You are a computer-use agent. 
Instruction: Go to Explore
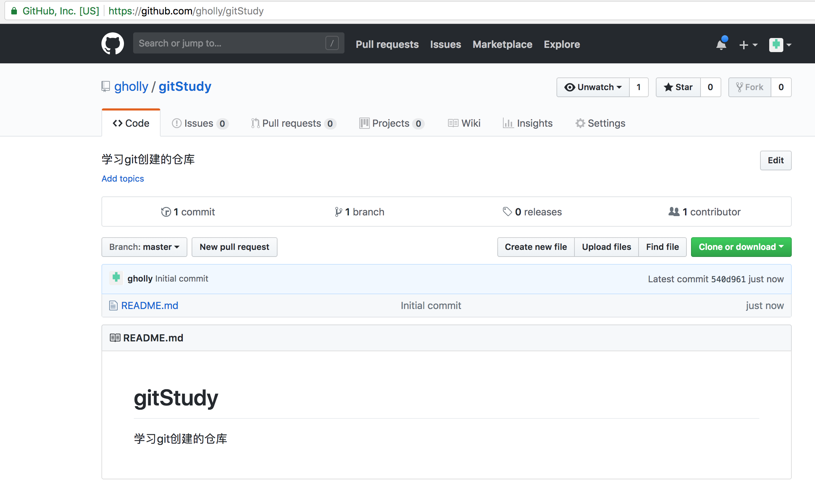point(562,44)
